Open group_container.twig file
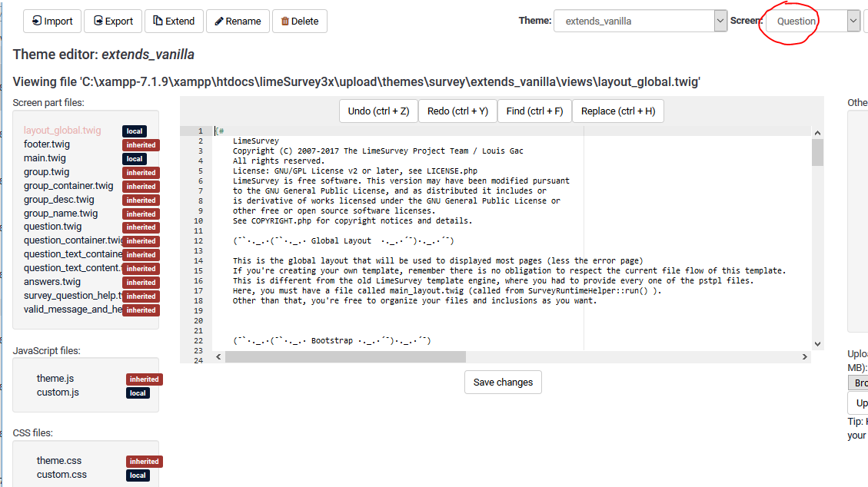Image resolution: width=868 pixels, height=487 pixels. coord(68,186)
